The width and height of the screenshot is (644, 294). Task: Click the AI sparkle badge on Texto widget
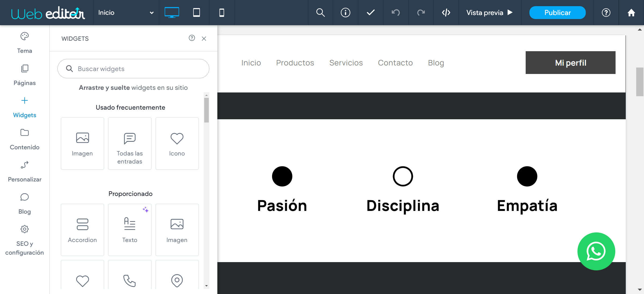(x=145, y=210)
